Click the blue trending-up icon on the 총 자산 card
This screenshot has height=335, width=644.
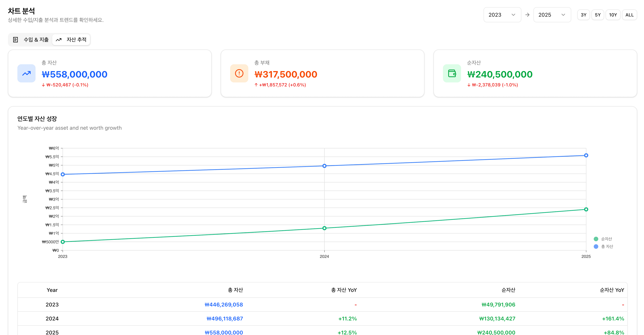[26, 73]
